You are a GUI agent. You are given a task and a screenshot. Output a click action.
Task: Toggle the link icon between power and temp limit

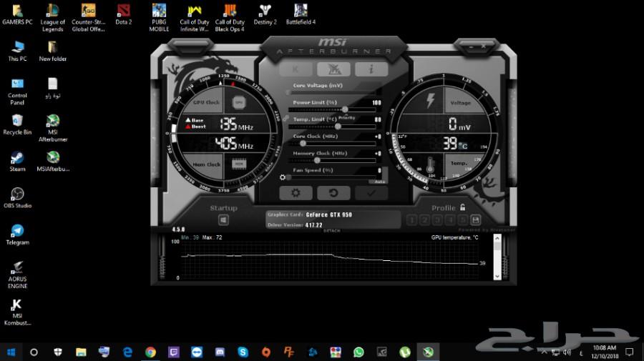(286, 118)
